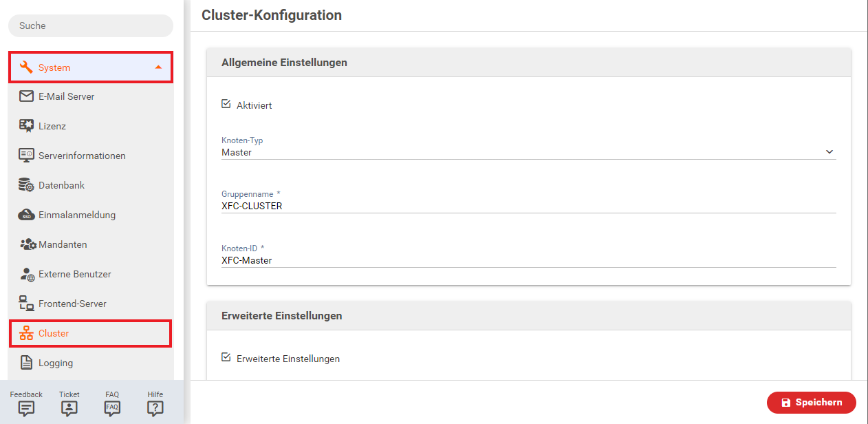Click the Externe Benutzer icon
This screenshot has height=424, width=868.
pos(27,274)
